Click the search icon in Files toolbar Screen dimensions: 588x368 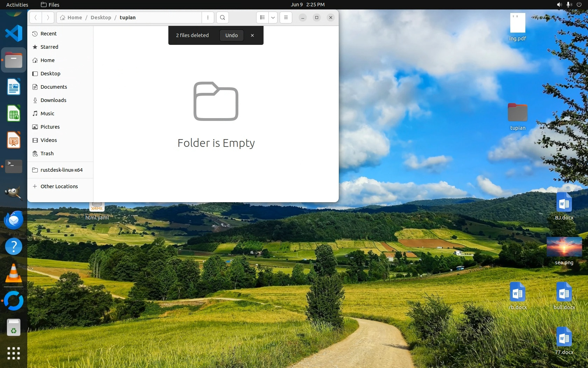pyautogui.click(x=222, y=18)
